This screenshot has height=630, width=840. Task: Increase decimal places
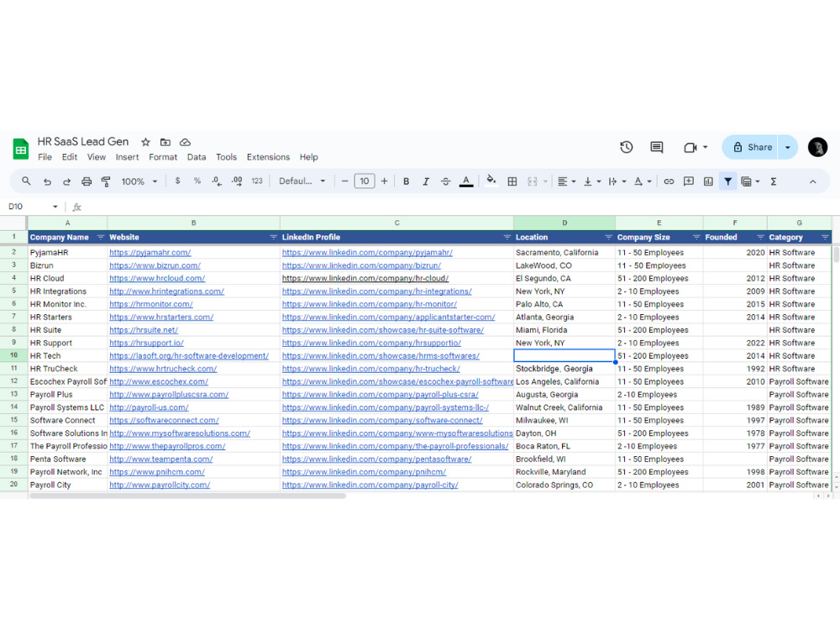click(237, 181)
